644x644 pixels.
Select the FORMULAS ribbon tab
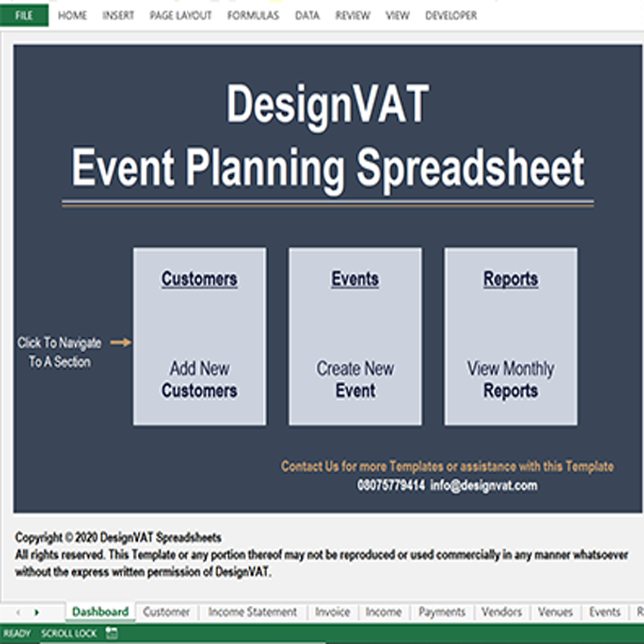pyautogui.click(x=253, y=16)
